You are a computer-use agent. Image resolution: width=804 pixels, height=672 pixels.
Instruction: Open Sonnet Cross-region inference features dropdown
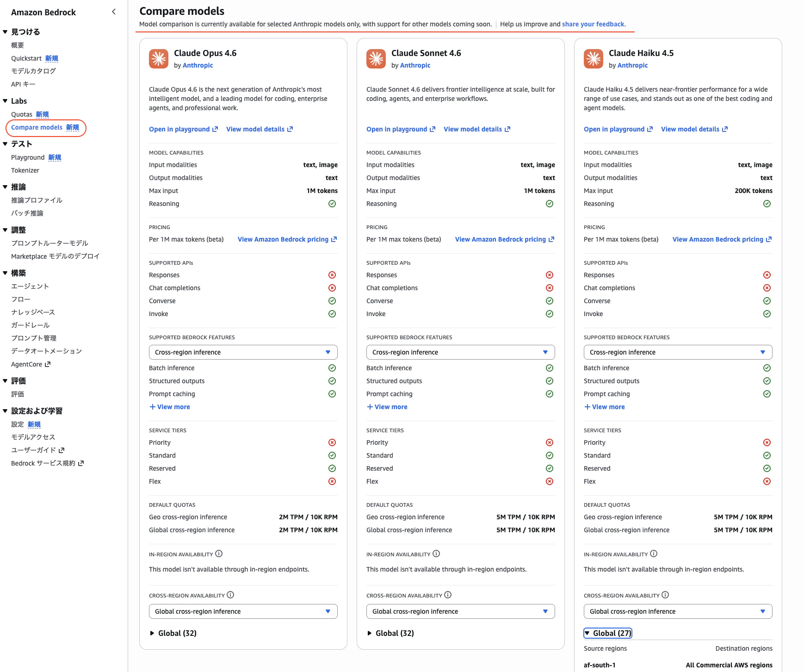coord(461,352)
